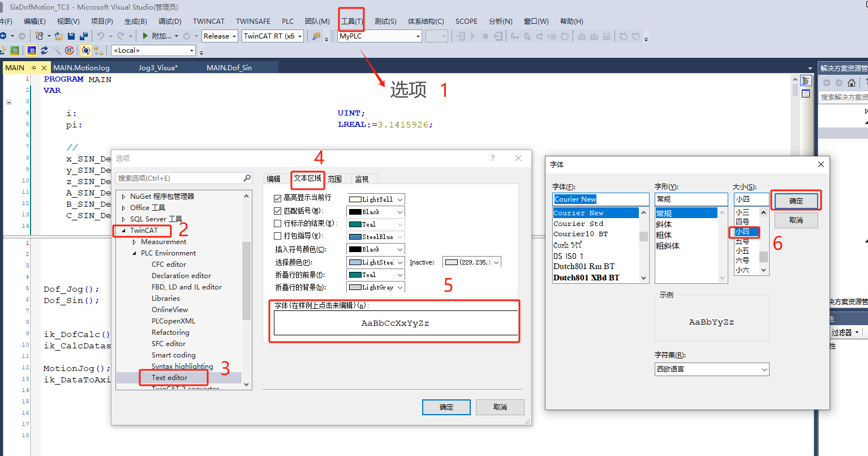Click the PLC Login toolbar icon

[x=461, y=36]
